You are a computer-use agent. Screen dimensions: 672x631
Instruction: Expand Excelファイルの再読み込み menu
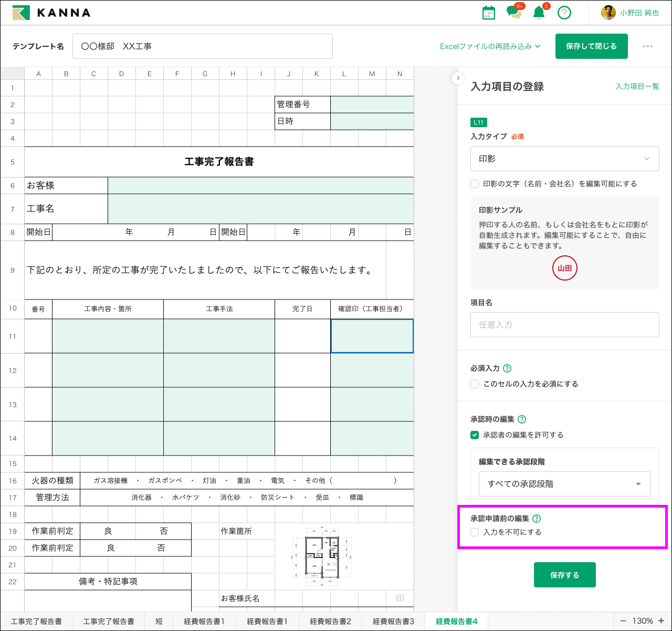(x=490, y=46)
